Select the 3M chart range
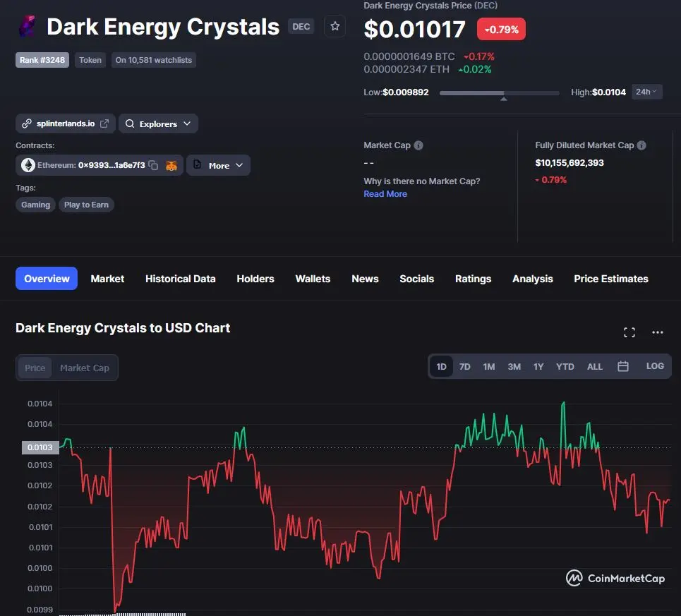This screenshot has height=616, width=681. pos(514,367)
